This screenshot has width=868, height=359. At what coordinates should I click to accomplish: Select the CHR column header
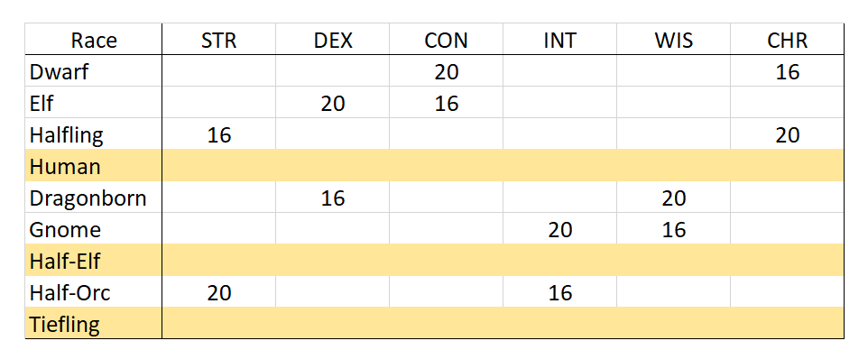pyautogui.click(x=787, y=40)
